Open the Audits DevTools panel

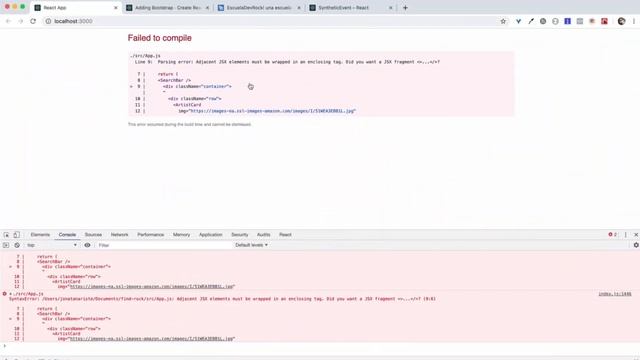tap(263, 235)
